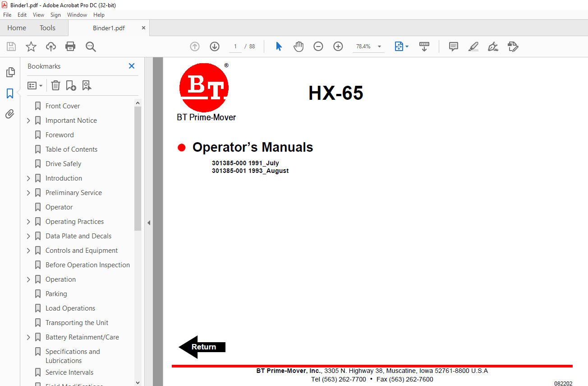Image resolution: width=588 pixels, height=386 pixels.
Task: Choose the selection arrow tool
Action: pyautogui.click(x=279, y=47)
